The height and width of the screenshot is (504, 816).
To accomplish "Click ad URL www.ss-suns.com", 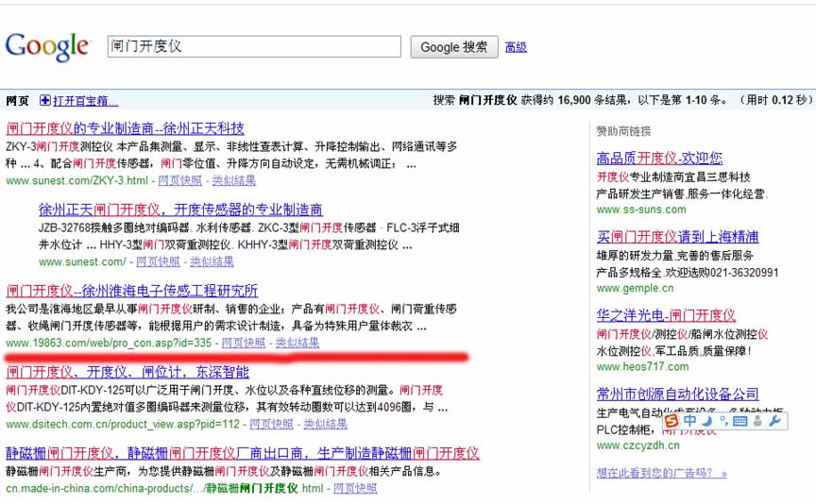I will 641,210.
